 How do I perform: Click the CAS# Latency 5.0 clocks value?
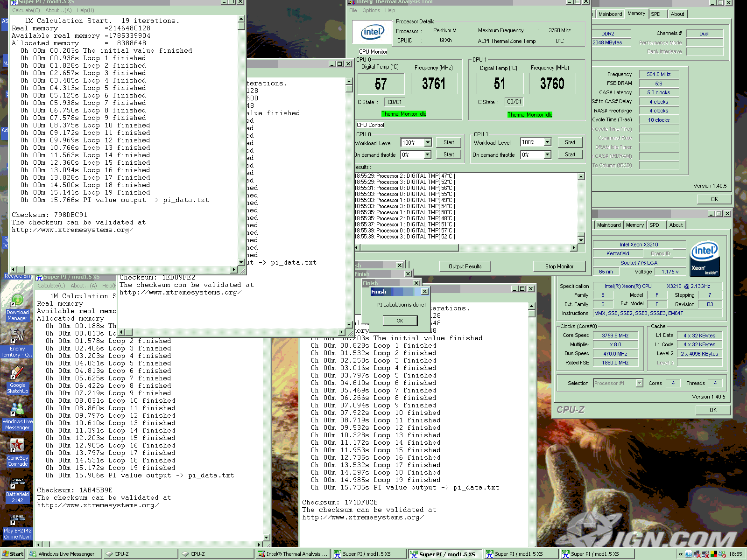(x=658, y=92)
